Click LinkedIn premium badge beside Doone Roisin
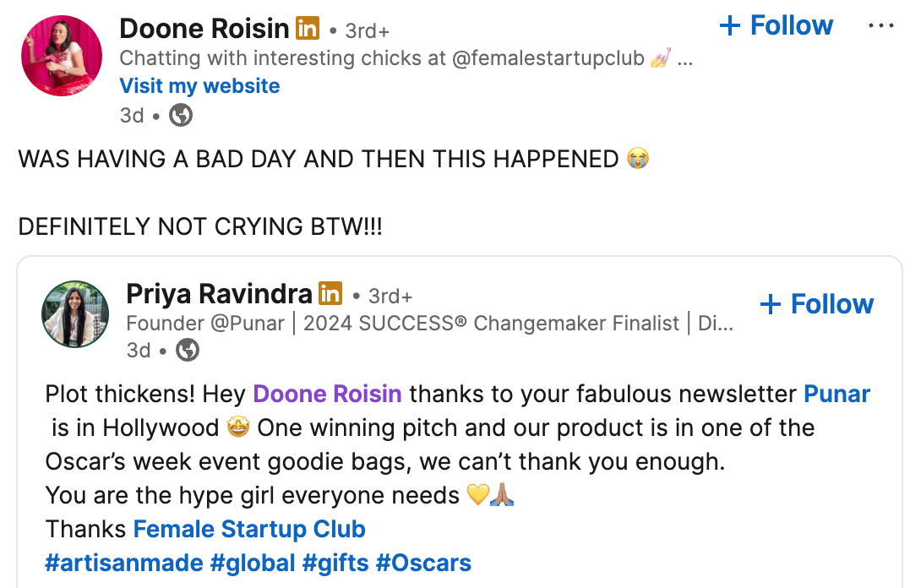Viewport: 921px width, 588px height. [x=308, y=29]
